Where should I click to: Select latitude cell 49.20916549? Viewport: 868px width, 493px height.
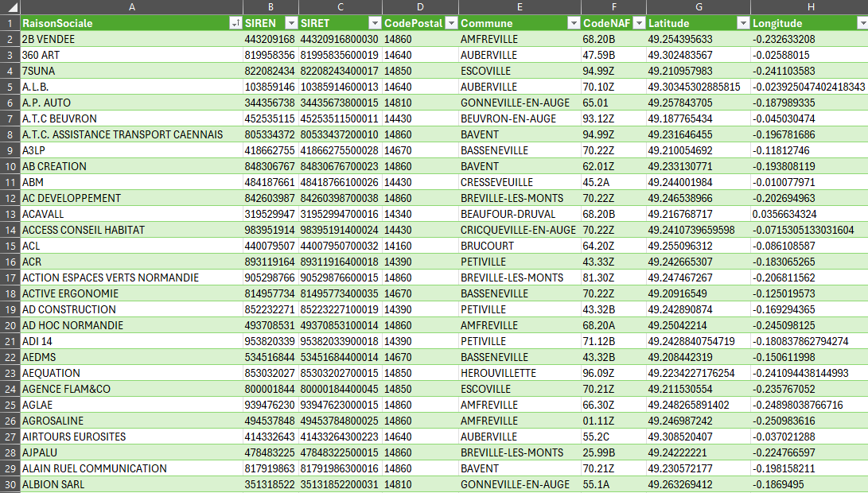pos(699,293)
